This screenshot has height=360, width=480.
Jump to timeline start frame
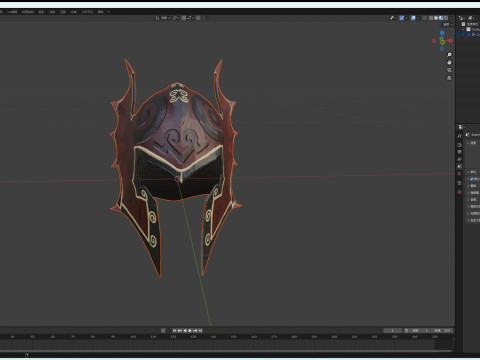(x=174, y=331)
